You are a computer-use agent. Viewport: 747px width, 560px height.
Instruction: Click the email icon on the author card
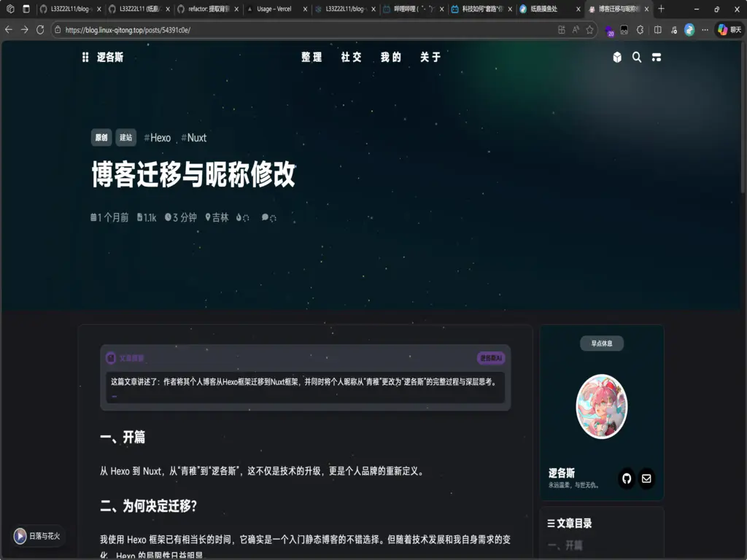pos(646,479)
